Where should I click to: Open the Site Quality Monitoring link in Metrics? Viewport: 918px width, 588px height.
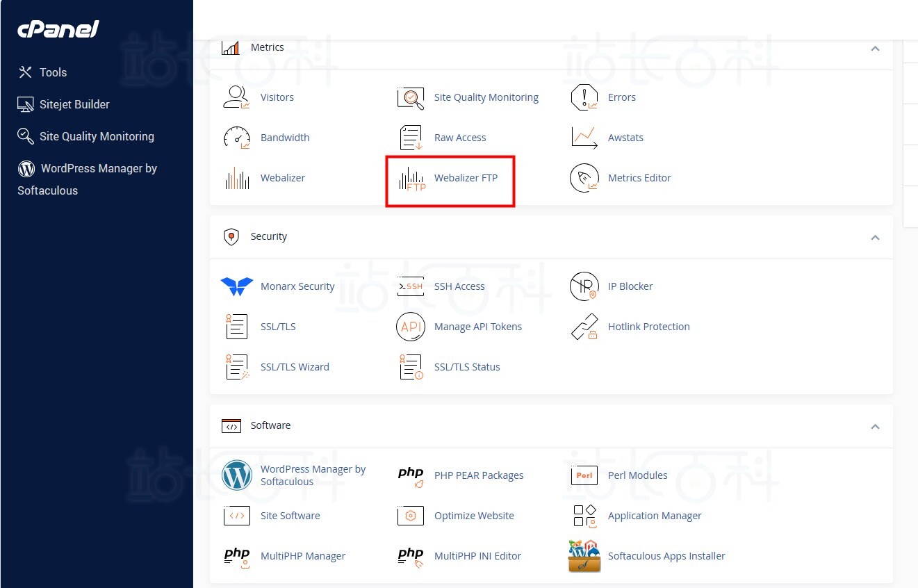[486, 97]
